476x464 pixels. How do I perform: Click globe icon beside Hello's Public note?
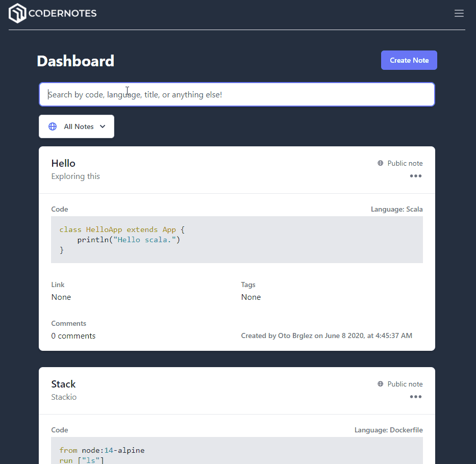381,163
